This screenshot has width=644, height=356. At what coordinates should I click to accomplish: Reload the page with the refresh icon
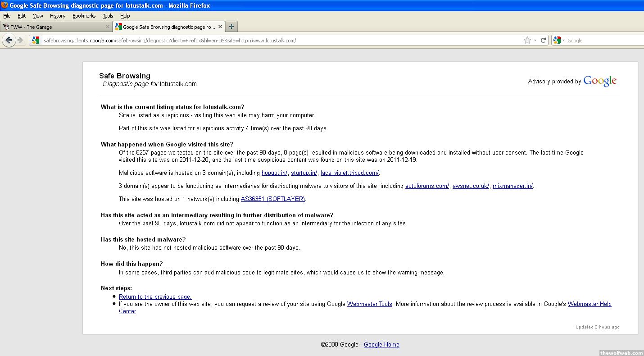click(544, 40)
